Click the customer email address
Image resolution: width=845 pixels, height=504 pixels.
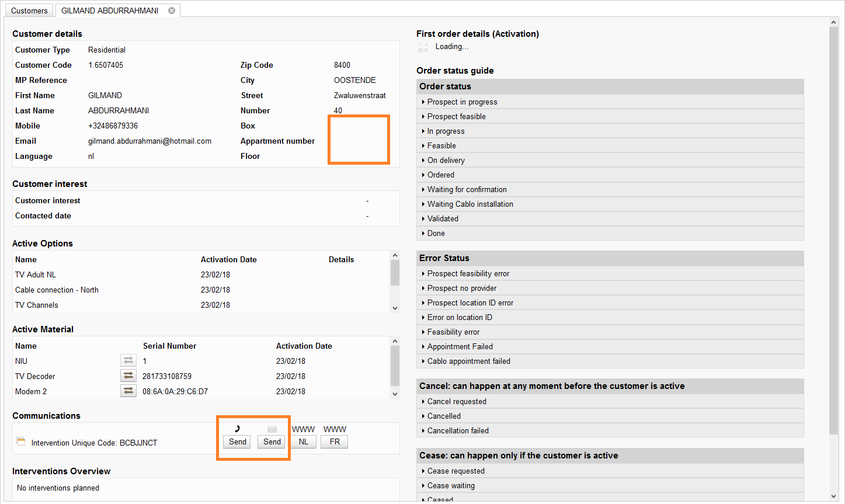coord(149,141)
